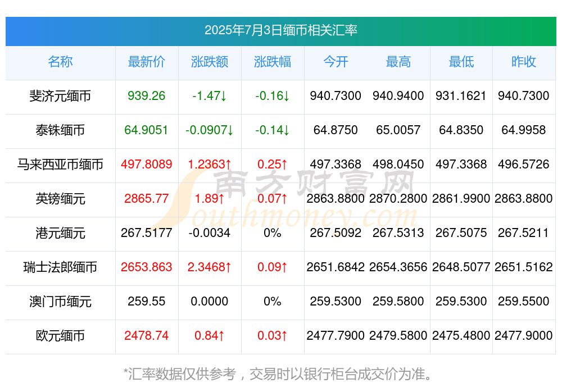Image resolution: width=562 pixels, height=392 pixels.
Task: Click the 涨跌额 column header
Action: pos(210,62)
